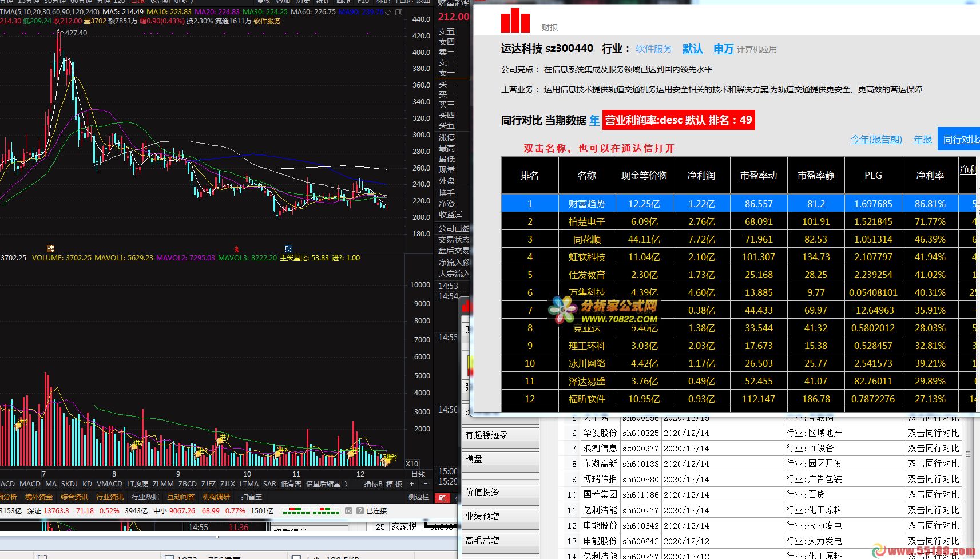Image resolution: width=980 pixels, height=559 pixels.
Task: Select 虹软科技 in the peer table
Action: [x=587, y=257]
